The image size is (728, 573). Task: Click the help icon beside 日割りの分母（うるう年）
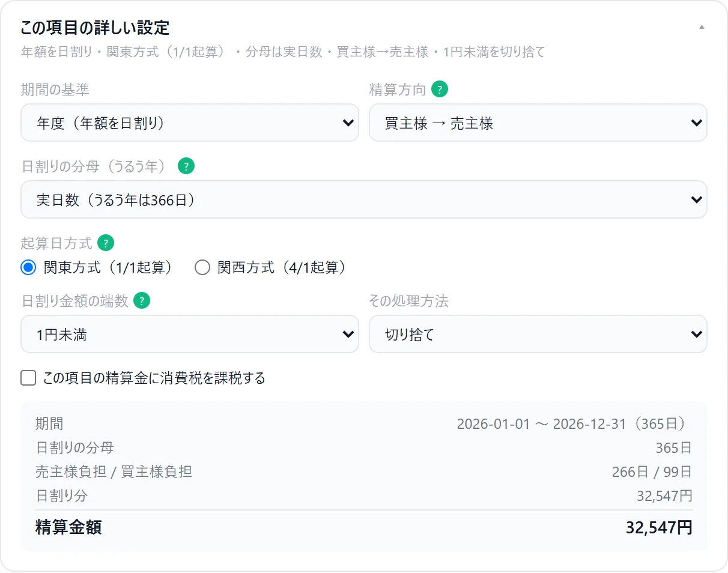click(x=186, y=166)
